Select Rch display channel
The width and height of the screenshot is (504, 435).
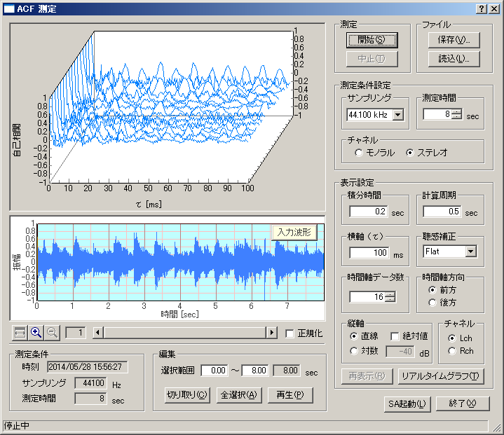click(x=452, y=351)
